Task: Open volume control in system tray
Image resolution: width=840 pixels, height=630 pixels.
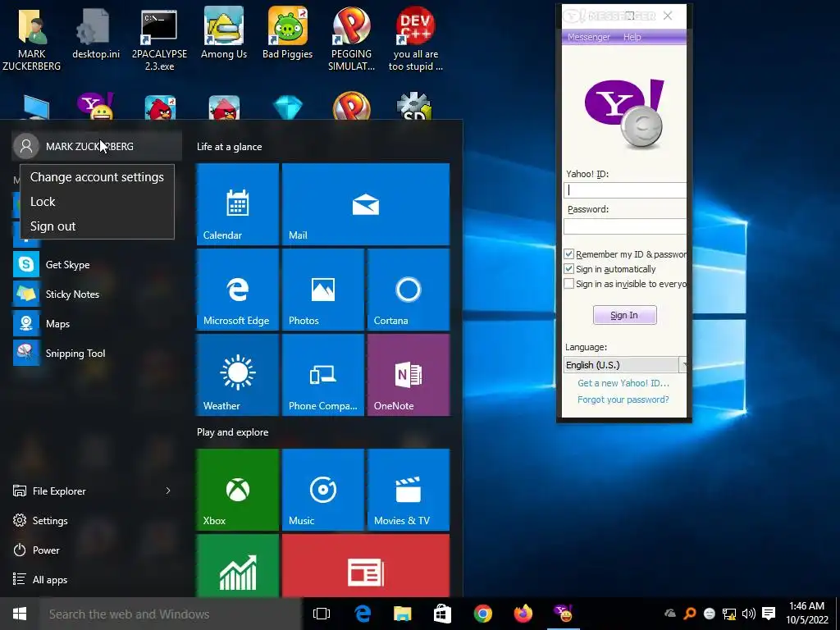Action: 748,614
